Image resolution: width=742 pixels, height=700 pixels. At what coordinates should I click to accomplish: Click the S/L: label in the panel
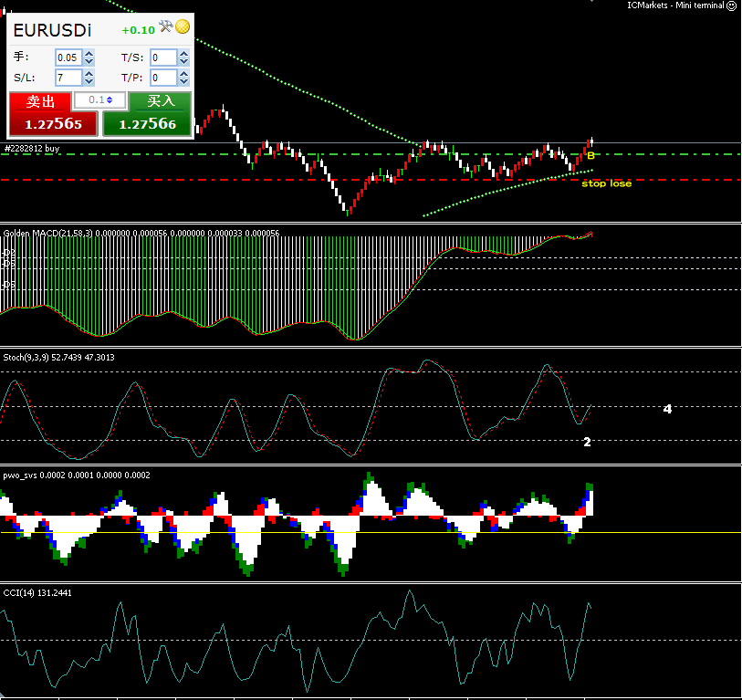point(24,78)
